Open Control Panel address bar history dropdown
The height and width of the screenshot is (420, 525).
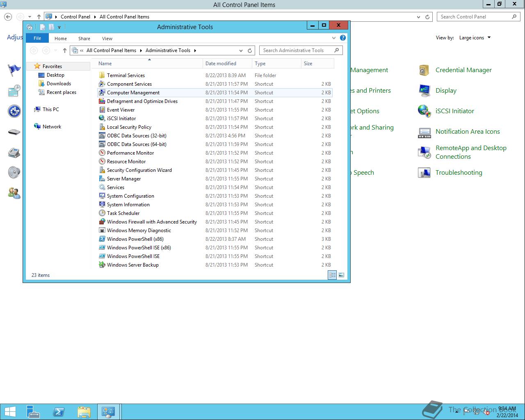click(x=418, y=17)
